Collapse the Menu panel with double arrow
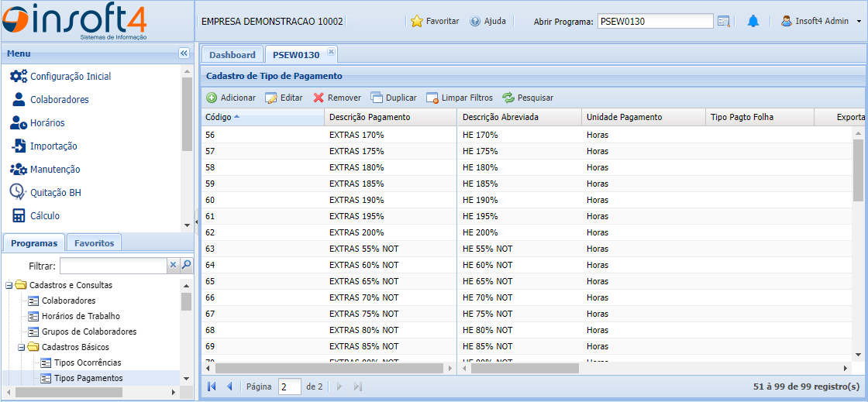Viewport: 868px width, 402px height. pos(184,53)
